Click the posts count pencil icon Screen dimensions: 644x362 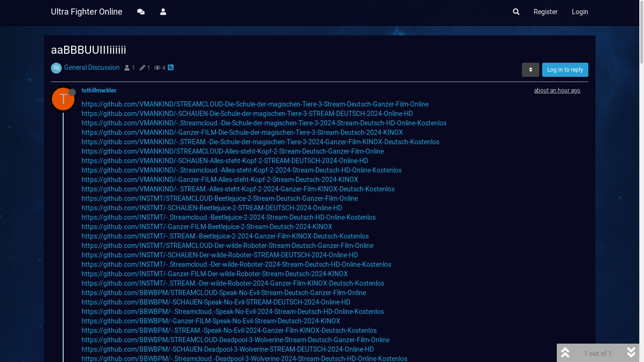click(x=142, y=68)
